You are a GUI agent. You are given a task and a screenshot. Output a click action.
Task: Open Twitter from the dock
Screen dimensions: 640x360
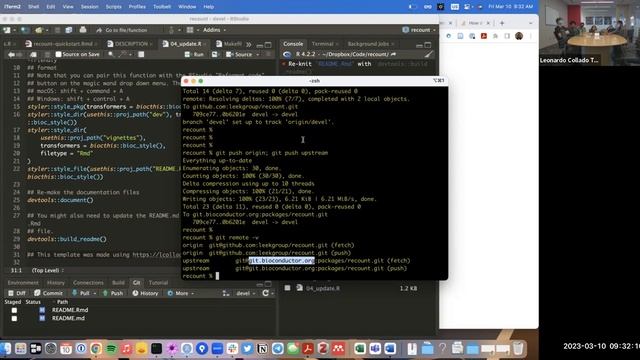(x=247, y=349)
